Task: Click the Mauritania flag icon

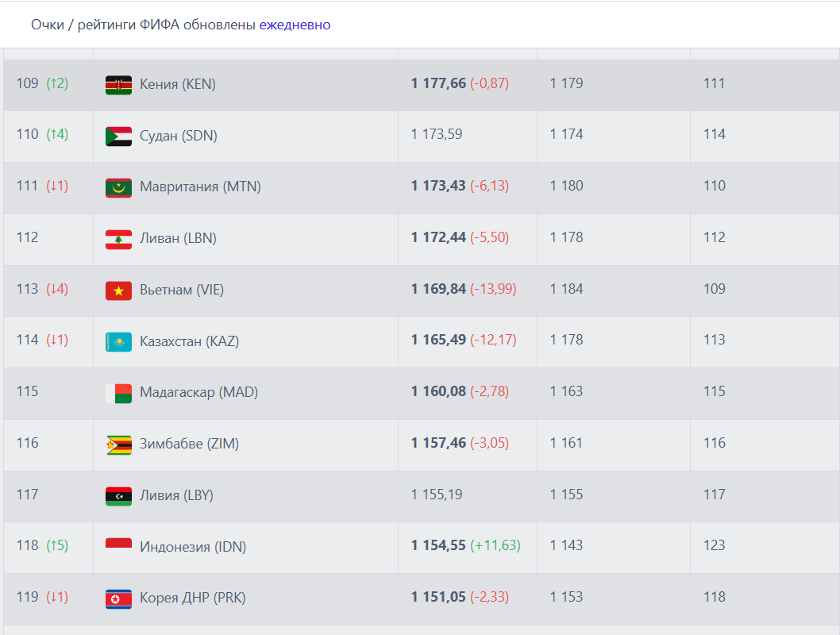Action: point(118,188)
